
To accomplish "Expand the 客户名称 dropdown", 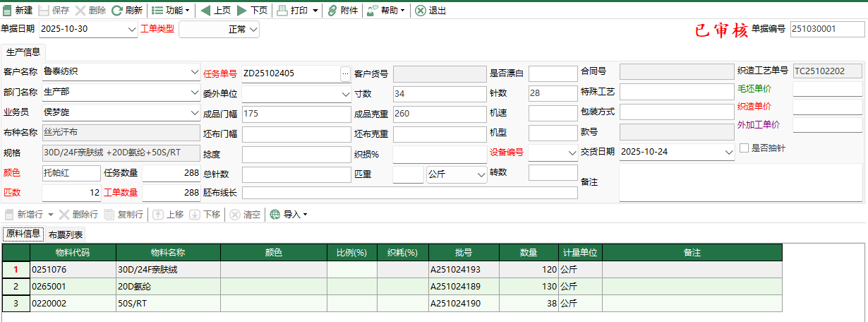I will point(195,72).
